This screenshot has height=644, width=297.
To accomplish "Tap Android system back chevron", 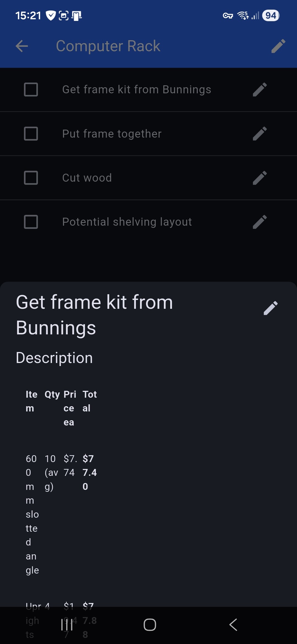I will (233, 625).
